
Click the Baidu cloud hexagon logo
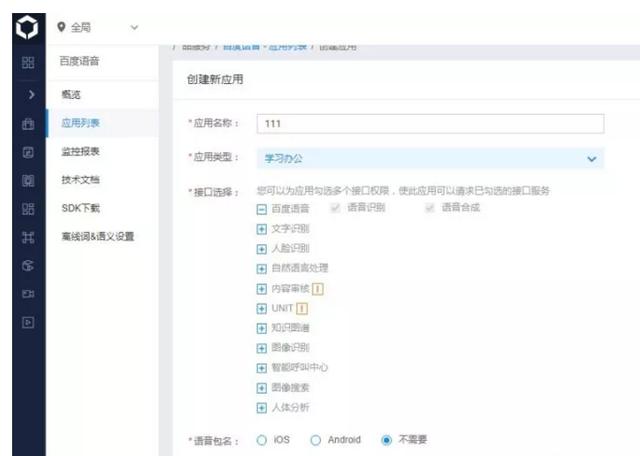[x=27, y=27]
